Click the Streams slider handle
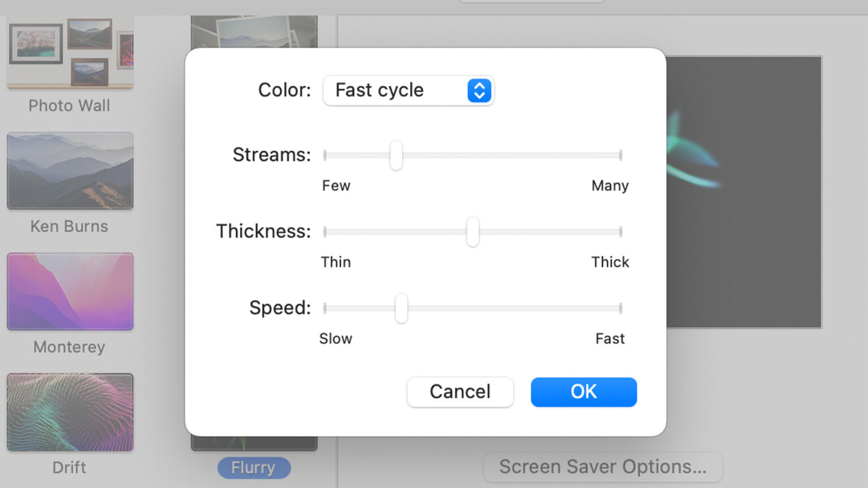 point(396,155)
